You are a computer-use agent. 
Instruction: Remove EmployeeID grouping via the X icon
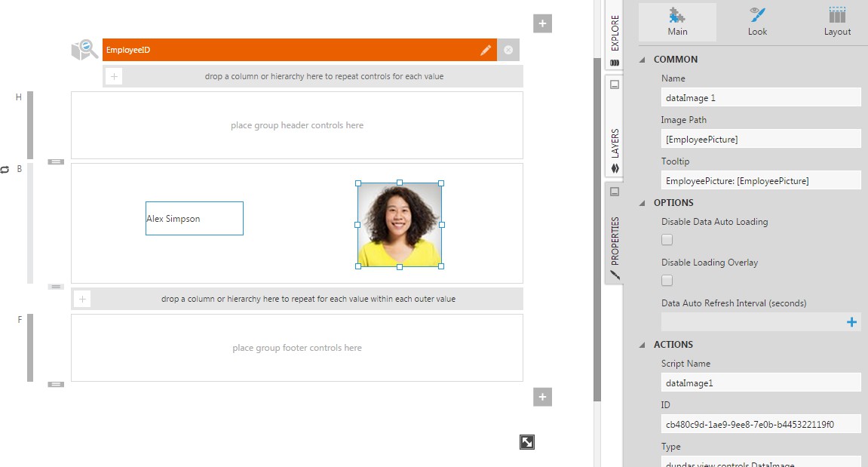(508, 49)
